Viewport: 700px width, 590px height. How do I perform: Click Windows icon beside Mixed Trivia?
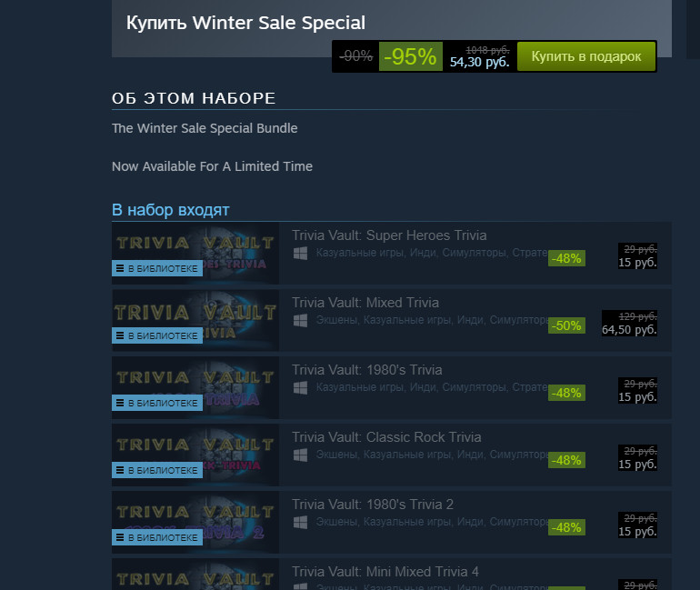(x=300, y=321)
